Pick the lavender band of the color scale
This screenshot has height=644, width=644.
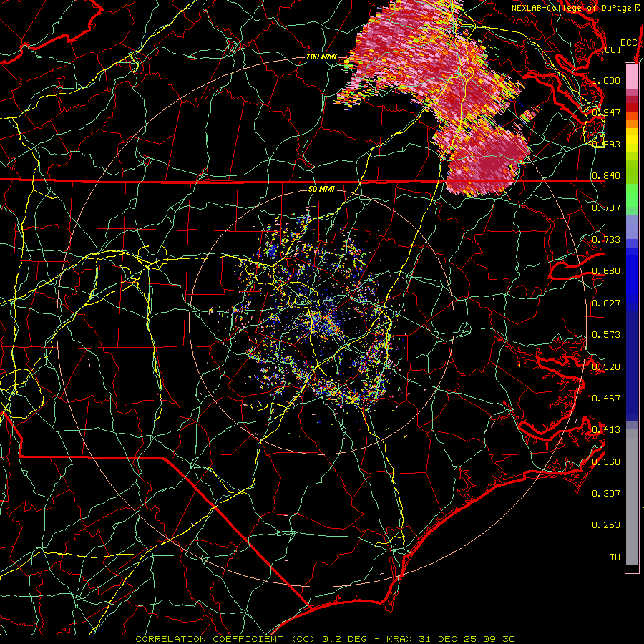point(632,227)
